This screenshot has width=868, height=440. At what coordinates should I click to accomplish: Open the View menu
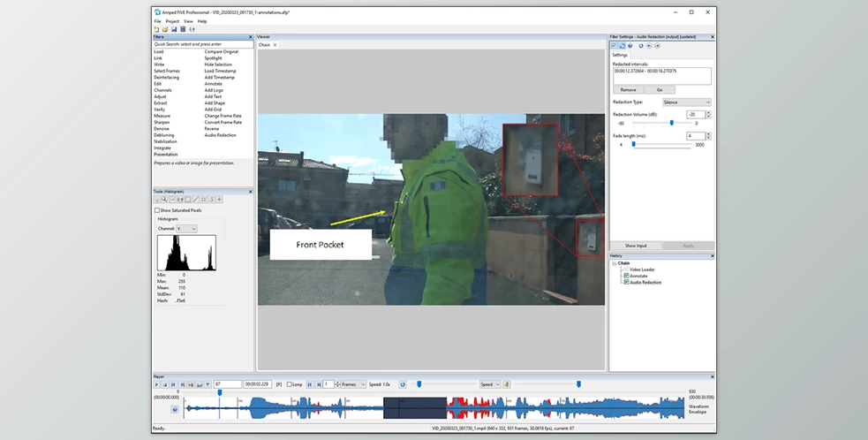tap(188, 21)
